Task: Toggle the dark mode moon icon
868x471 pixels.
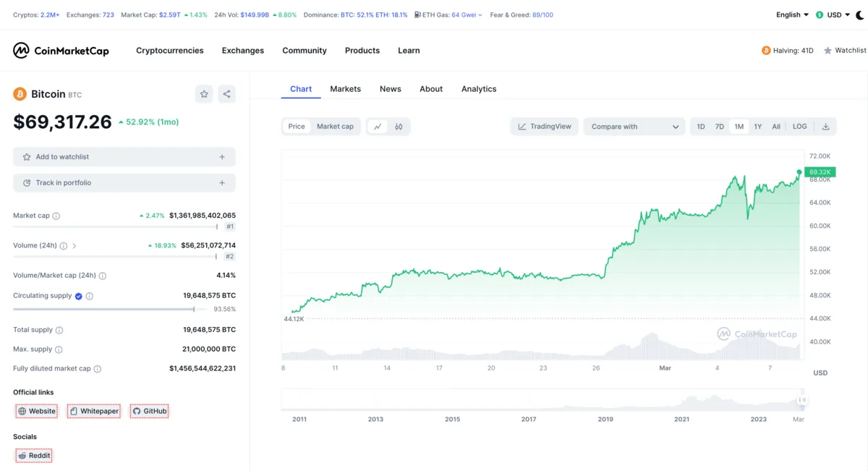Action: click(860, 14)
